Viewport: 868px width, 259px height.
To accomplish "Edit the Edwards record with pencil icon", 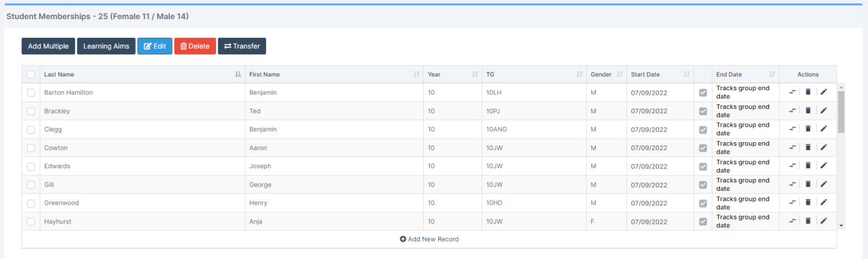I will (x=823, y=166).
